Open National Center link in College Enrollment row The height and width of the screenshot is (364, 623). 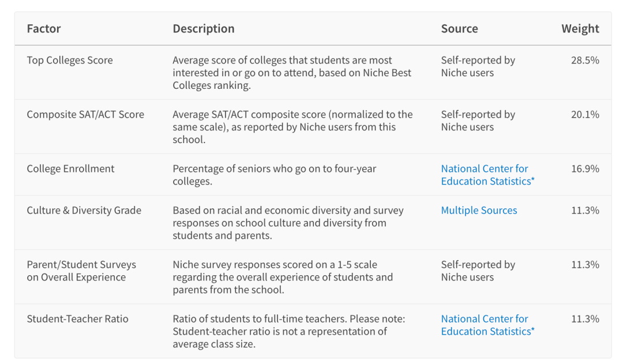coord(485,175)
